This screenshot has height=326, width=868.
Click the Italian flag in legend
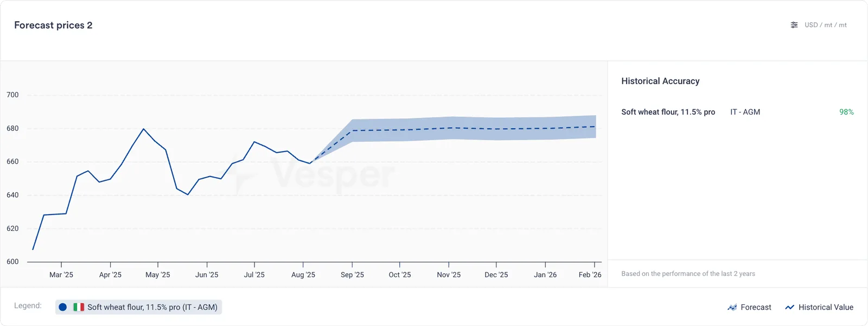click(79, 307)
